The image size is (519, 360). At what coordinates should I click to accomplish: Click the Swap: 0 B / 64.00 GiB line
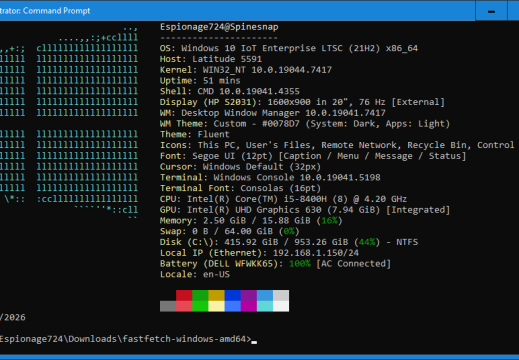click(230, 231)
